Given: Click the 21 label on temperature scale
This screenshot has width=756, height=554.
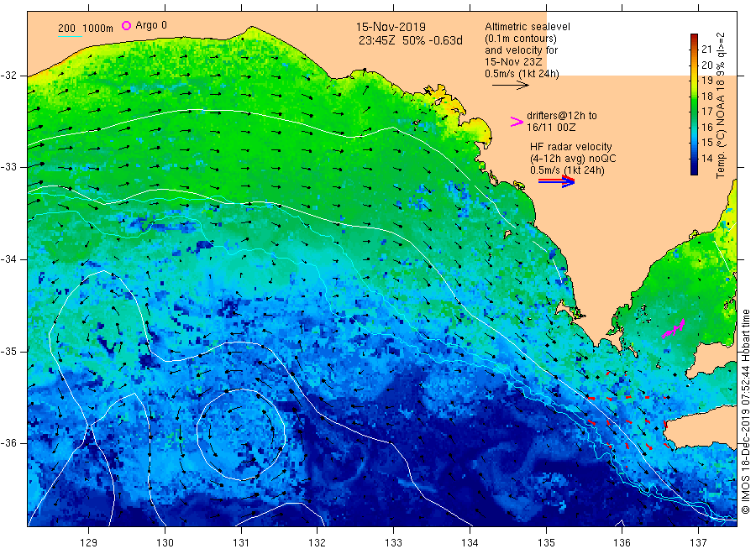Looking at the screenshot, I should (706, 50).
